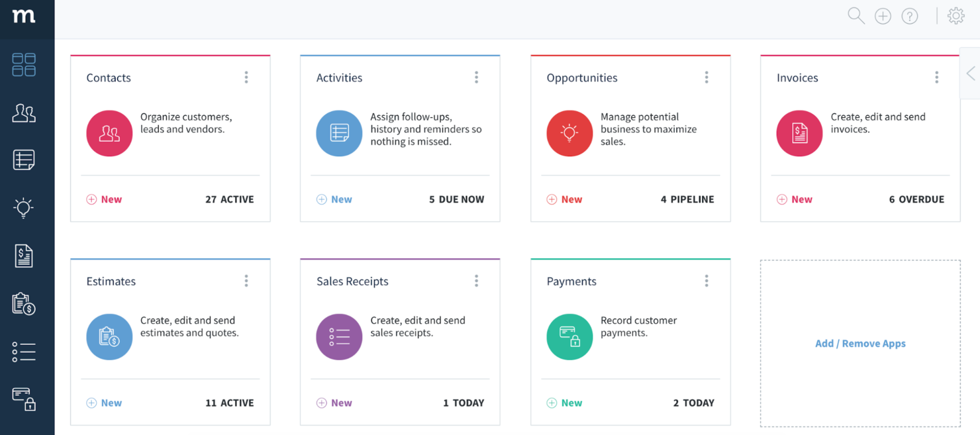Open the Contacts section from the sidebar

pyautogui.click(x=23, y=113)
